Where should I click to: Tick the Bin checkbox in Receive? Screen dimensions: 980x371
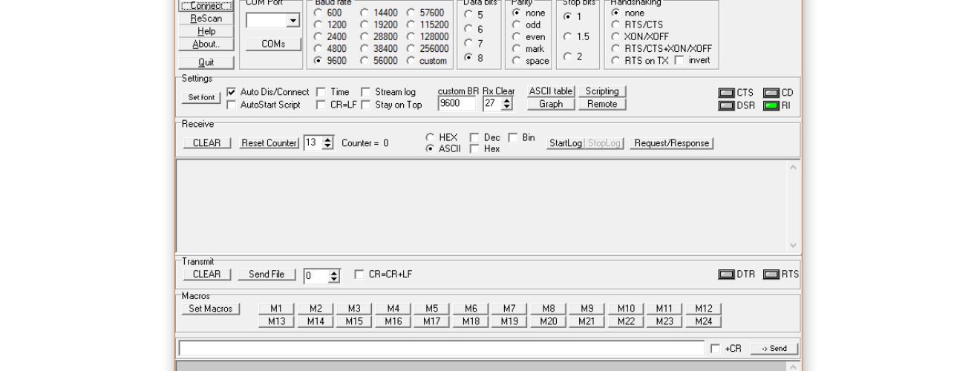click(x=513, y=137)
